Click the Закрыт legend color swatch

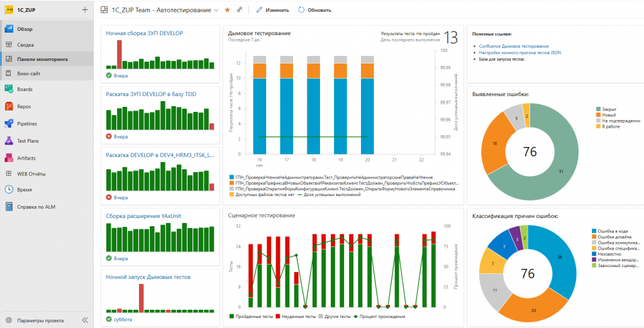point(598,109)
